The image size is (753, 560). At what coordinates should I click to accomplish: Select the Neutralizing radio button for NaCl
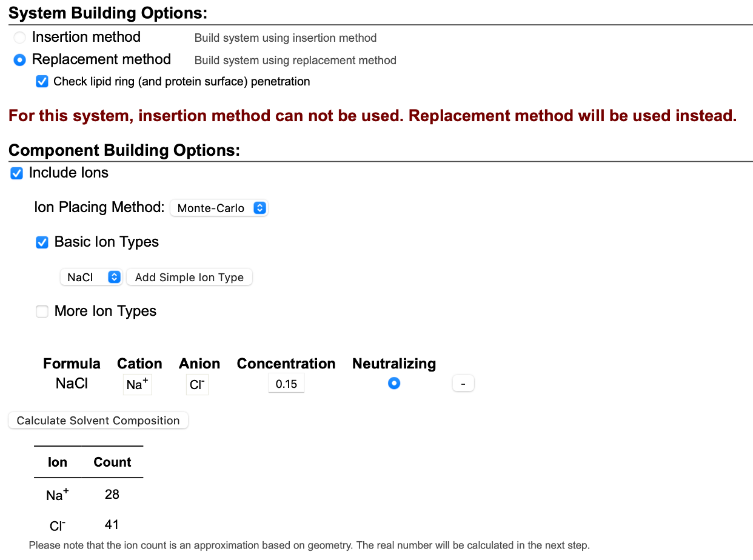click(x=394, y=383)
